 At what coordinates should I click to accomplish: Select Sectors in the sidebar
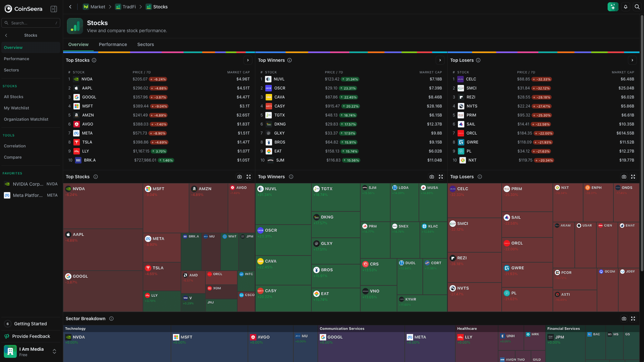click(x=31, y=70)
